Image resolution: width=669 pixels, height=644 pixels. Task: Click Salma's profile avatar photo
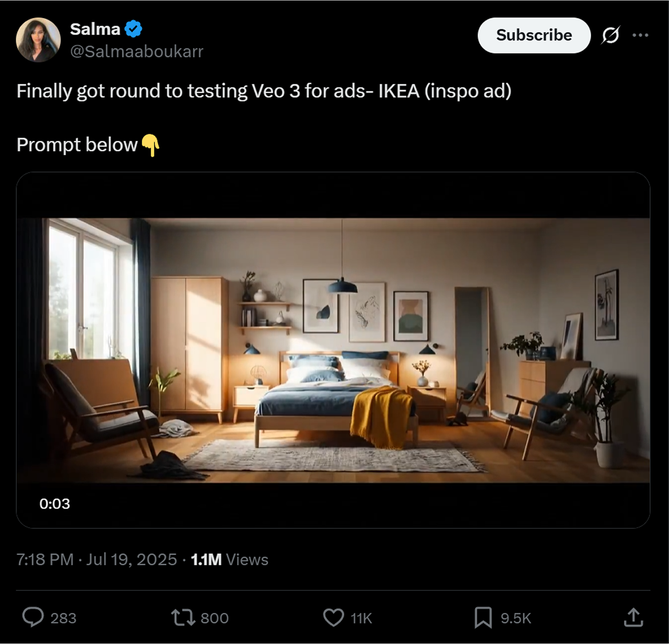[38, 40]
